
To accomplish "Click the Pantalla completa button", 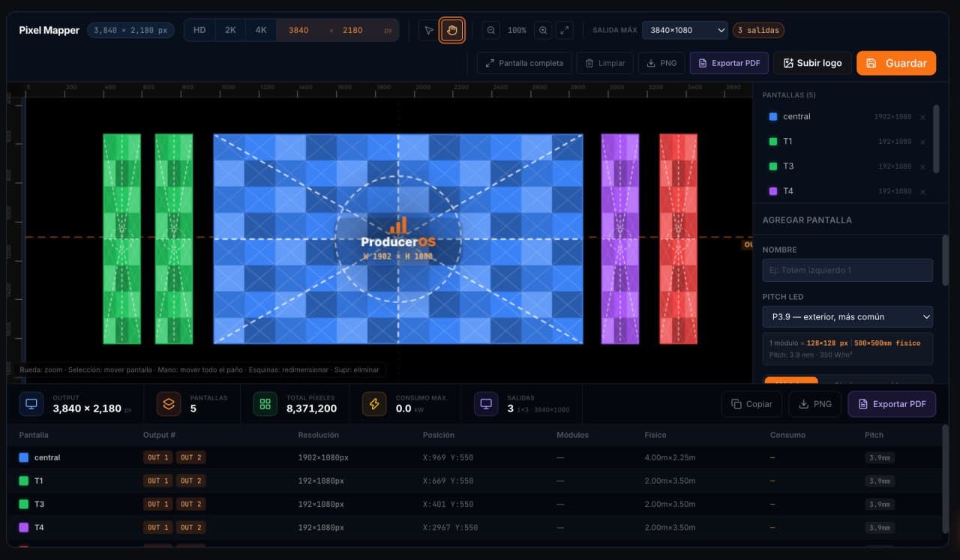I will pos(524,63).
